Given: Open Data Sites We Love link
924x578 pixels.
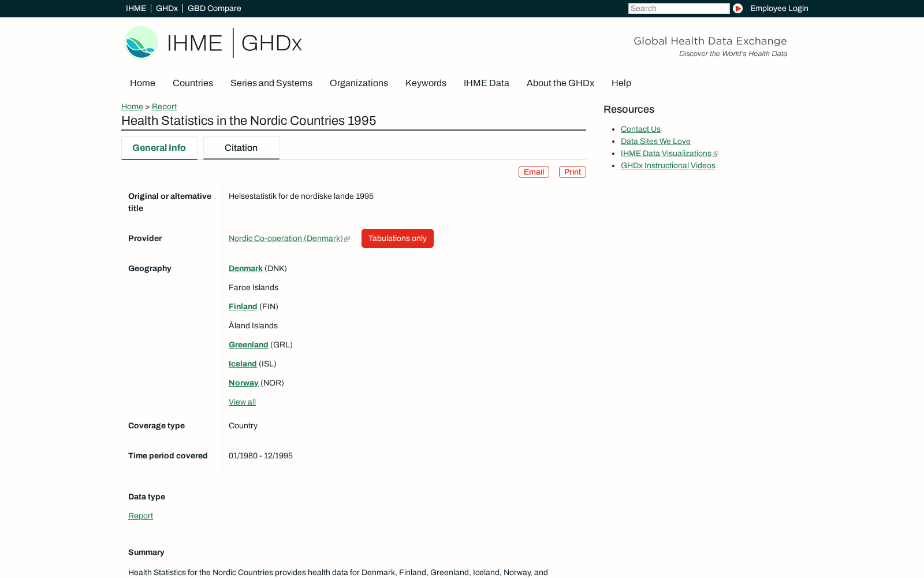Looking at the screenshot, I should pos(655,142).
